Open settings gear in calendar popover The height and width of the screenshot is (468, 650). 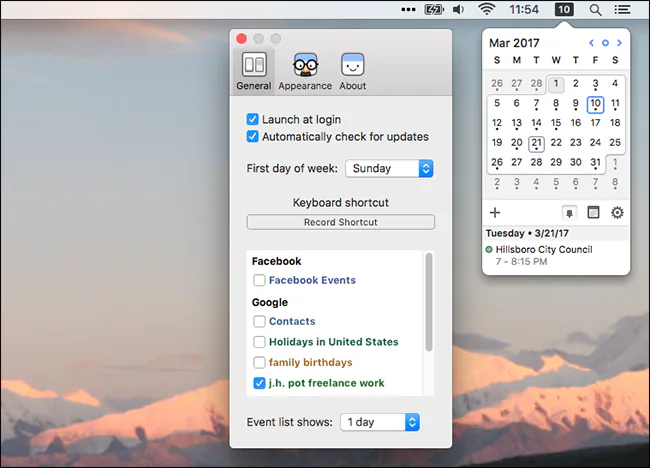(x=617, y=213)
